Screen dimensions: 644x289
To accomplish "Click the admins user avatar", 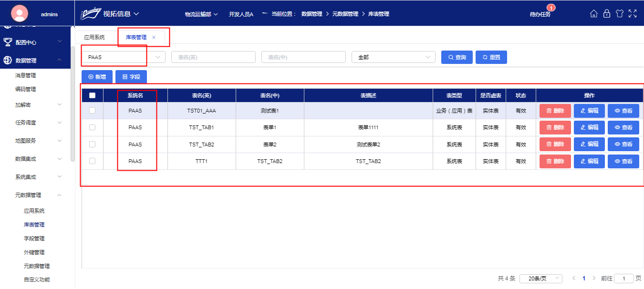I will (20, 14).
